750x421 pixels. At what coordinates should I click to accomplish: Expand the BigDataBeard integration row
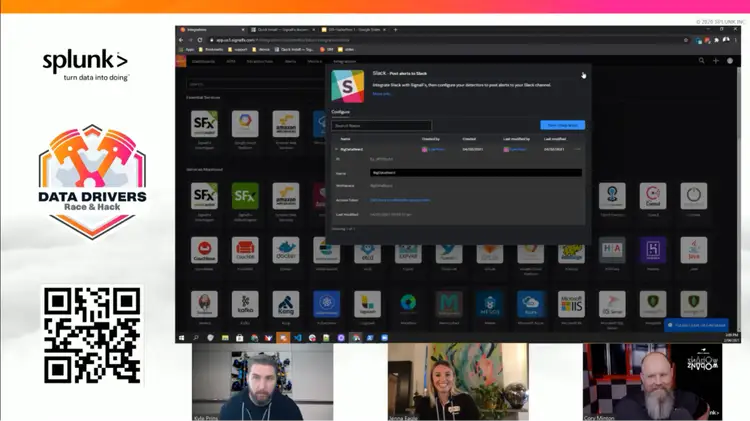click(x=336, y=149)
